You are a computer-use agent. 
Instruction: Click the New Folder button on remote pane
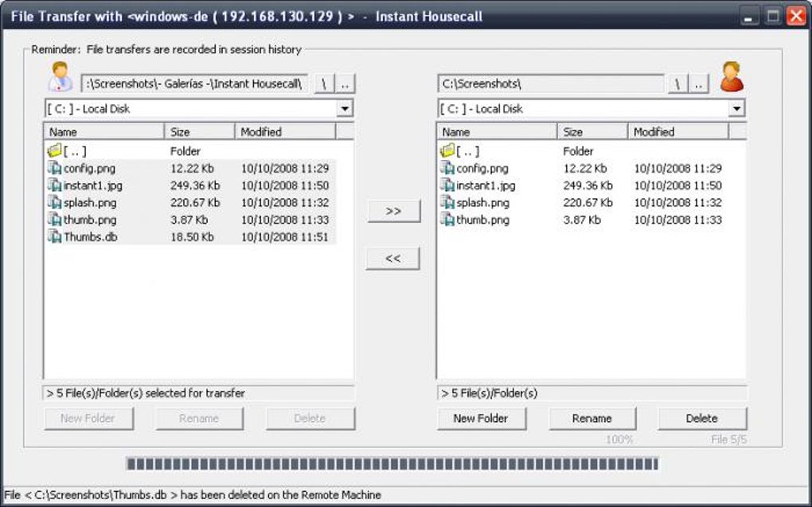click(x=482, y=418)
